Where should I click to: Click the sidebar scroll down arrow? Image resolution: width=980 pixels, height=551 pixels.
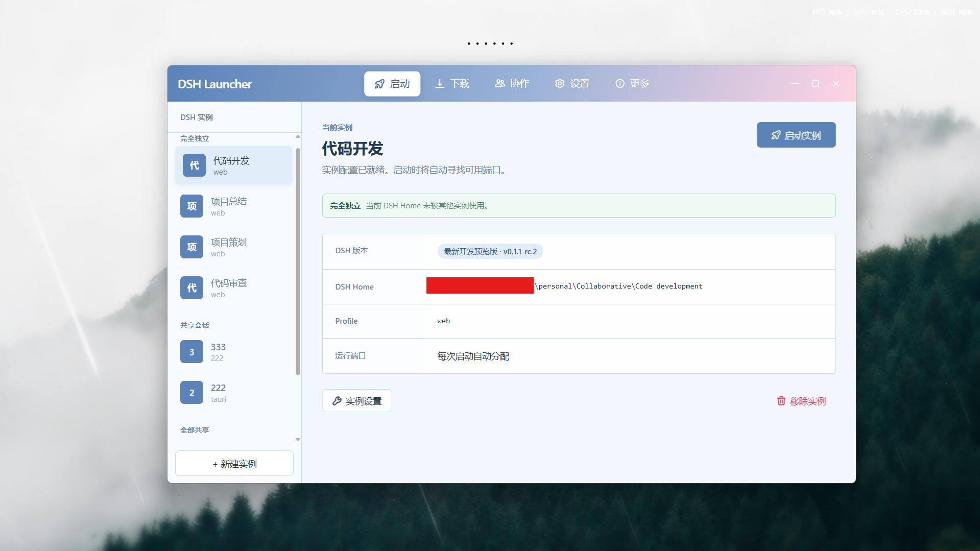pos(298,440)
